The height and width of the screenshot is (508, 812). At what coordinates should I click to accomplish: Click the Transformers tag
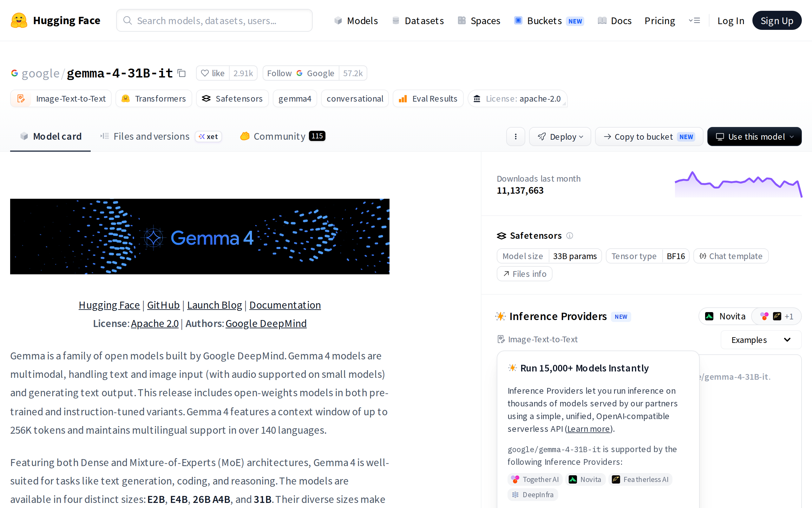tap(154, 98)
